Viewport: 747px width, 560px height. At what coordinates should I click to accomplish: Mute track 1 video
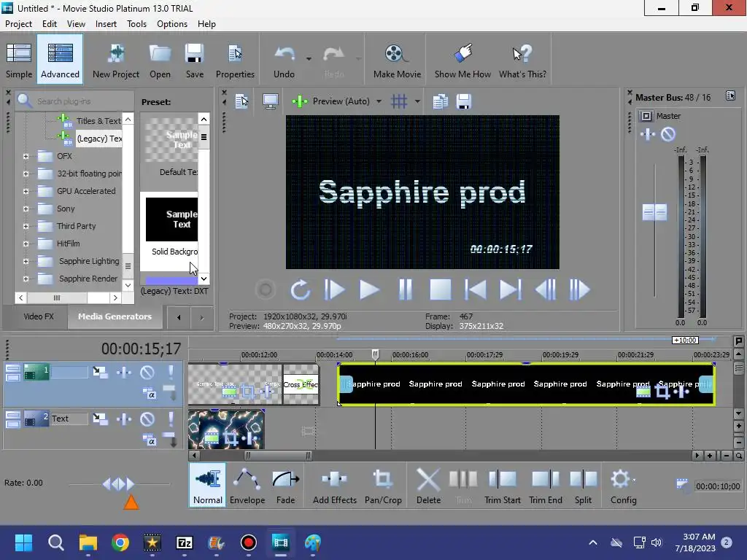(x=147, y=372)
